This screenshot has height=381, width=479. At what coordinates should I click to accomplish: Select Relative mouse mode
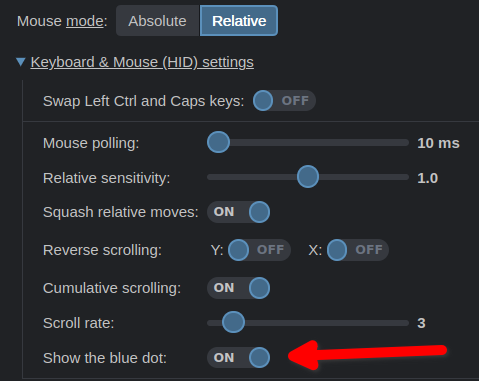tap(239, 21)
